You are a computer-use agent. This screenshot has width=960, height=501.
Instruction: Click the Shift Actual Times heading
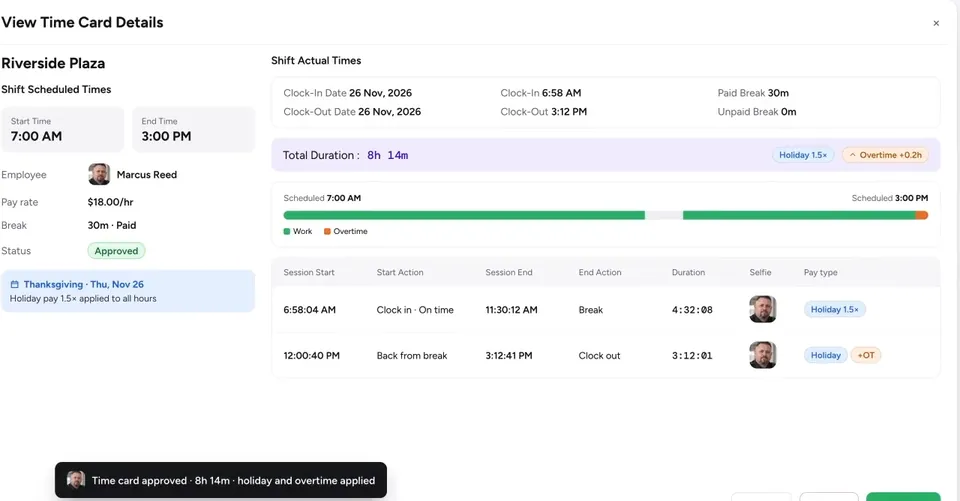tap(316, 61)
